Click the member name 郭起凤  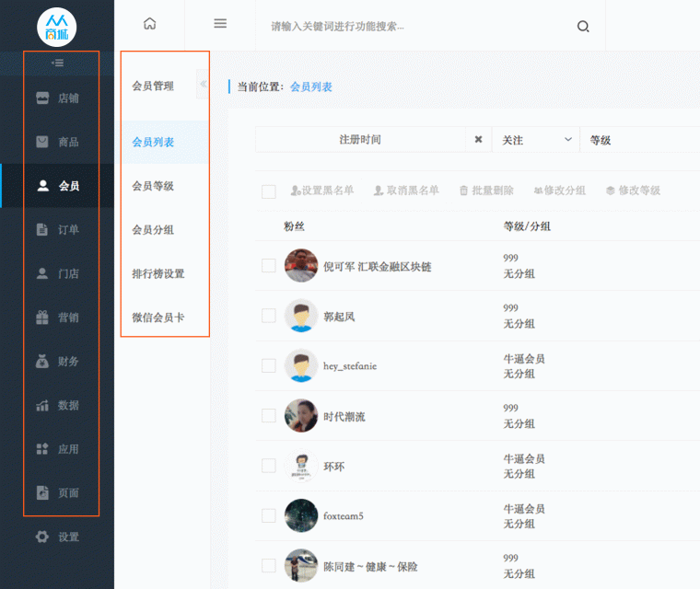[339, 317]
